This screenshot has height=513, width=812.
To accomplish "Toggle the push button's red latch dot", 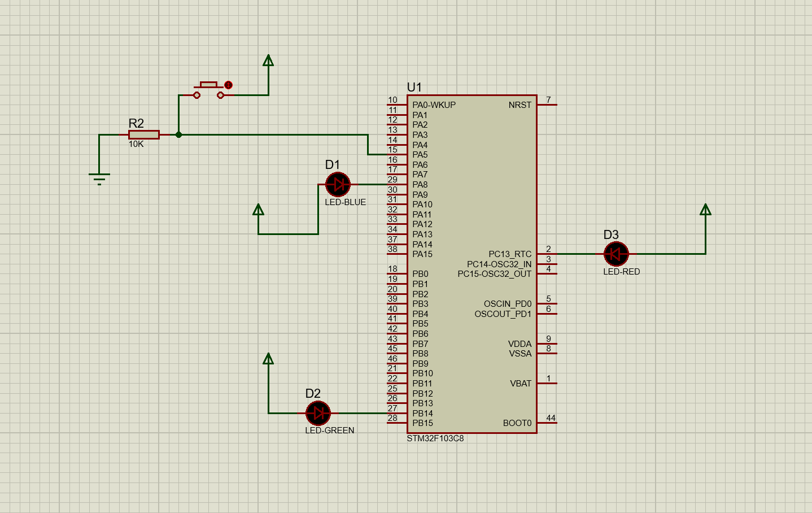I will pyautogui.click(x=228, y=85).
